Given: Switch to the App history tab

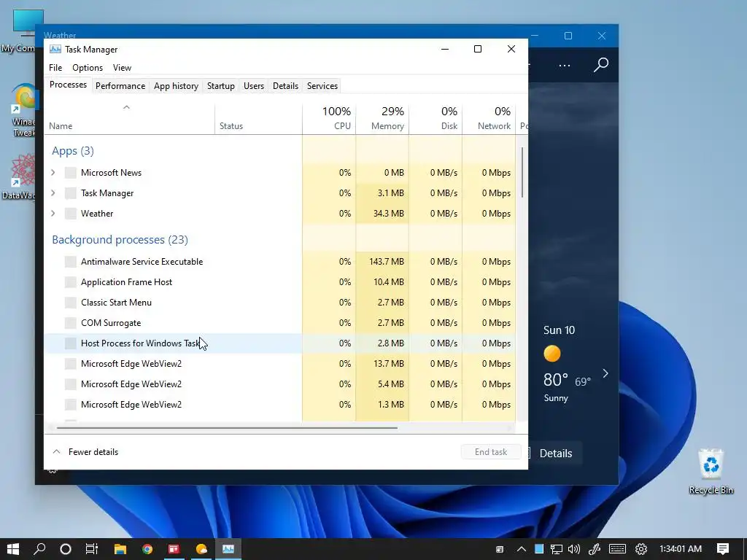Looking at the screenshot, I should click(x=176, y=86).
